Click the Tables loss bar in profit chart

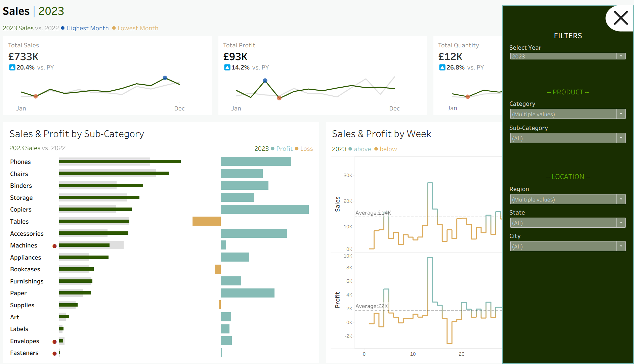coord(206,221)
